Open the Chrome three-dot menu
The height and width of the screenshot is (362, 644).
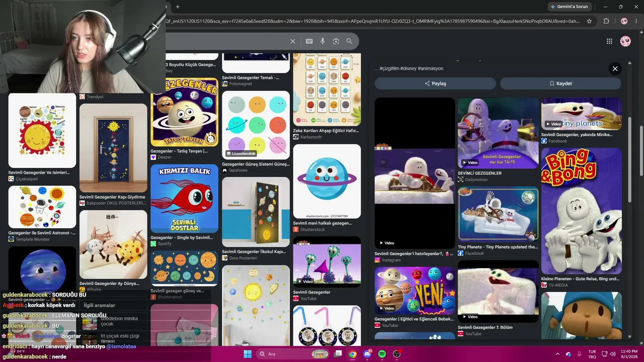(636, 21)
